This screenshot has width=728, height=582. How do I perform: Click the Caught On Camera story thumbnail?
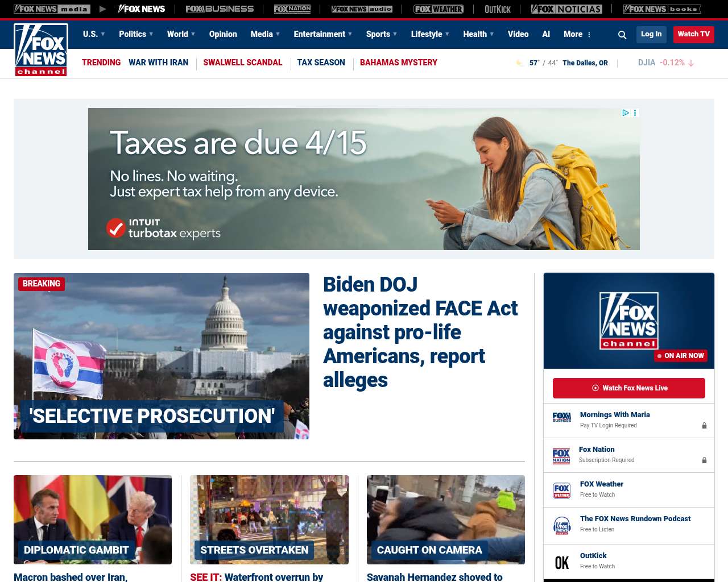[446, 519]
